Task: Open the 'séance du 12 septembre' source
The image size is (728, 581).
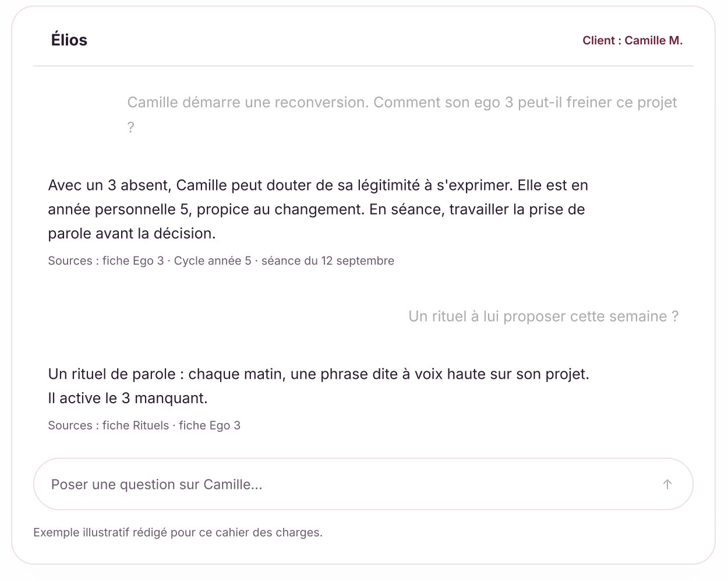Action: click(328, 260)
